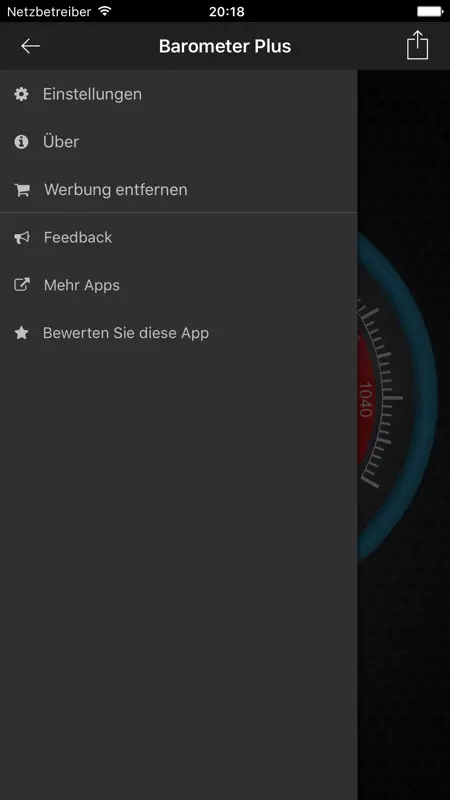Screen dimensions: 450x800
Task: Tap the back arrow in the header
Action: tap(30, 46)
